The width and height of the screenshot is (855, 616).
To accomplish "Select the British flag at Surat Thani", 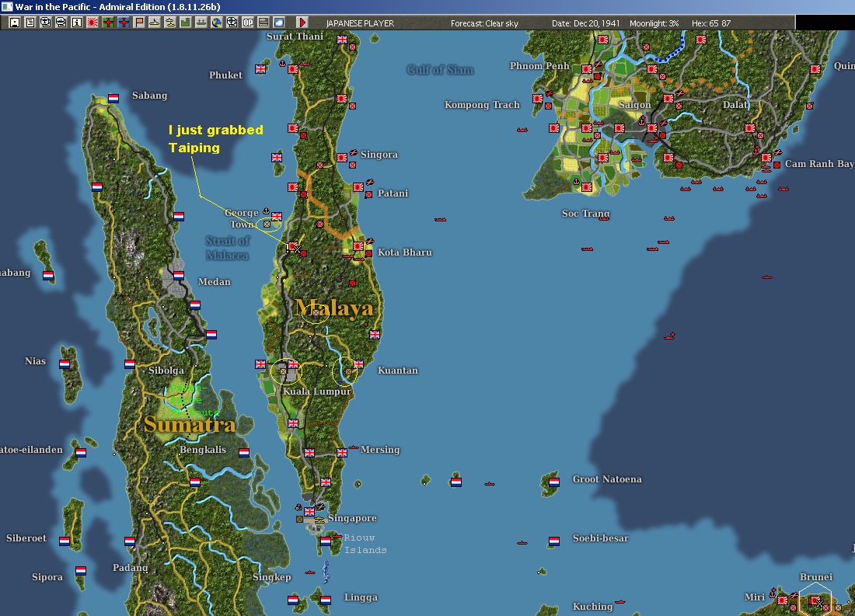I will click(x=342, y=40).
